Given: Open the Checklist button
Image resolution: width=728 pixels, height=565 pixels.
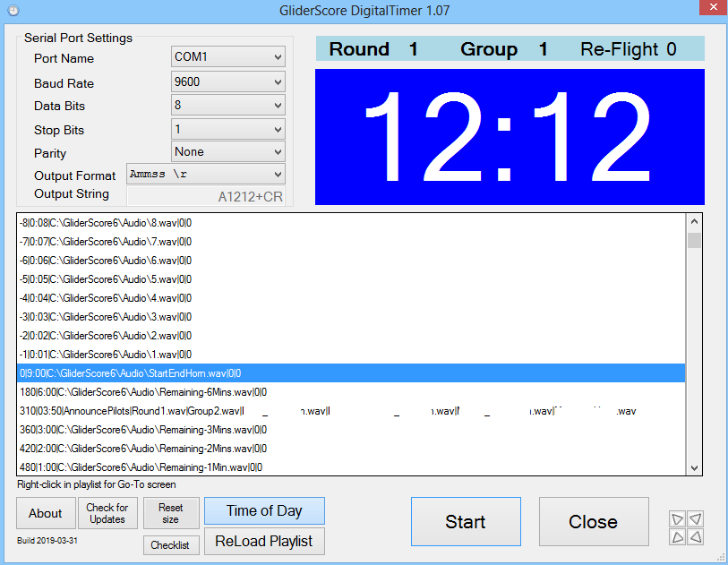Looking at the screenshot, I should tap(171, 545).
